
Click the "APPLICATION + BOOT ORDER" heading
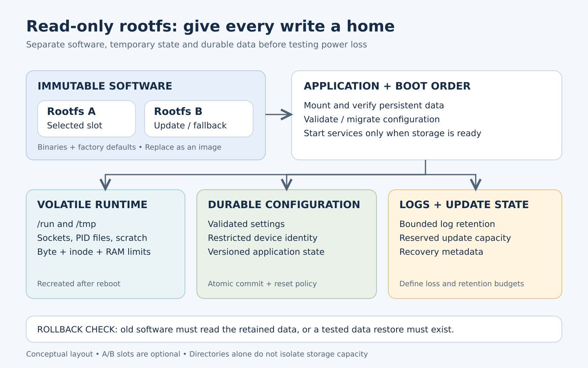coord(387,86)
